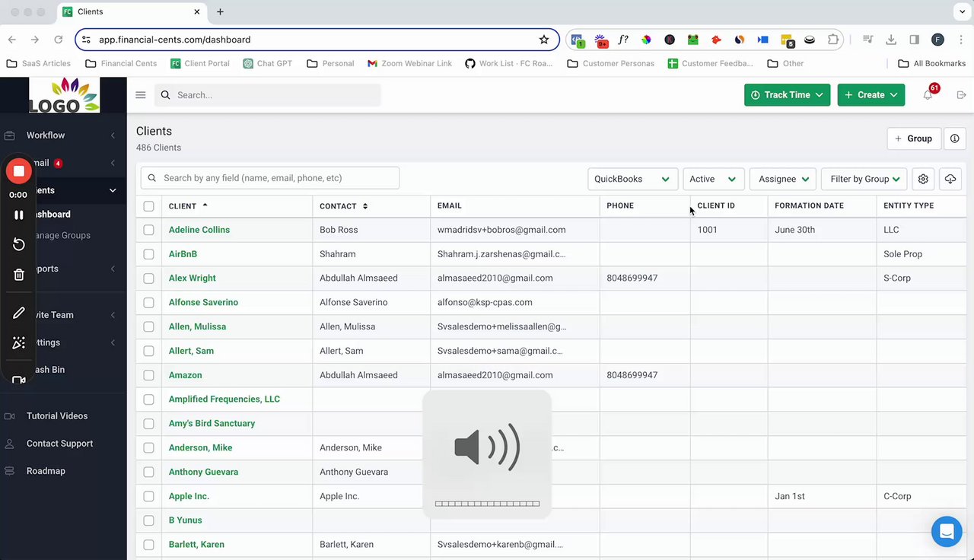Check the box for Adeline Collins
The image size is (974, 560).
[148, 230]
